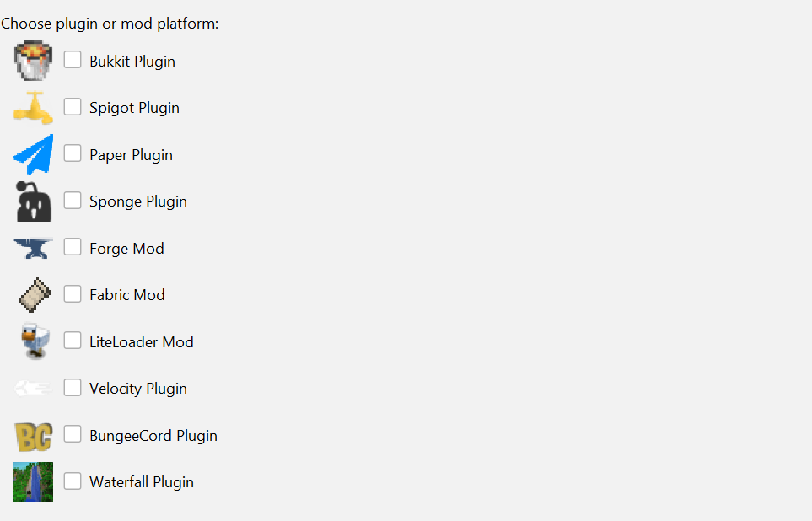This screenshot has width=812, height=521.
Task: Click the Paper airplane icon
Action: (32, 153)
